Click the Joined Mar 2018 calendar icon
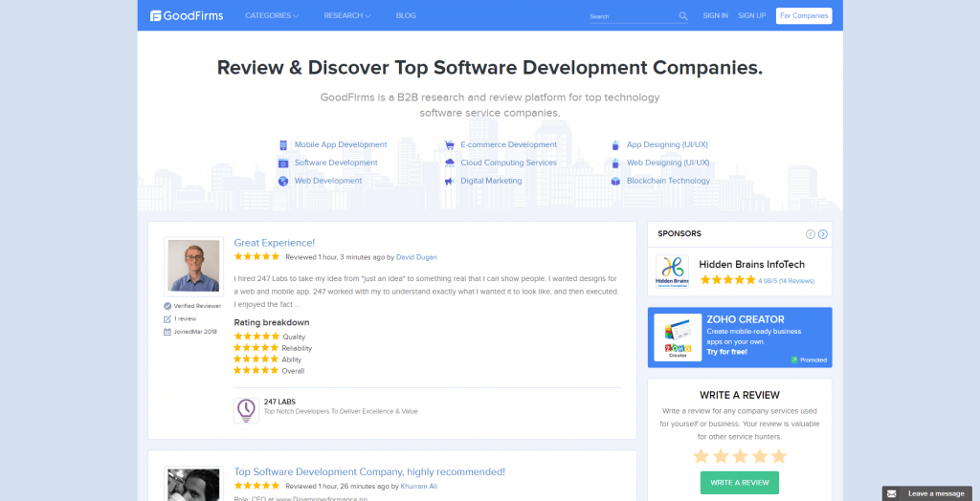980x501 pixels. [x=167, y=332]
